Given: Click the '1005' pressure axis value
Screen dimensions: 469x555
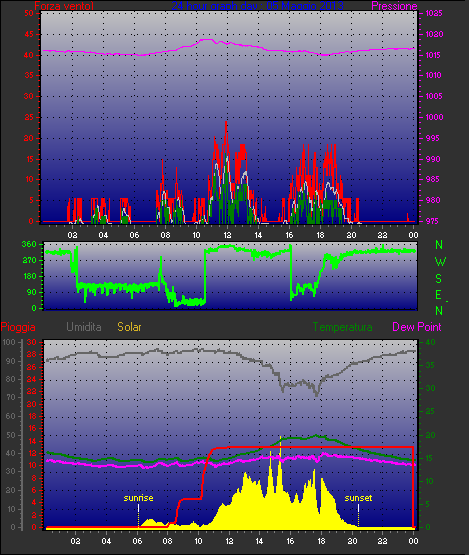Looking at the screenshot, I should 434,96.
